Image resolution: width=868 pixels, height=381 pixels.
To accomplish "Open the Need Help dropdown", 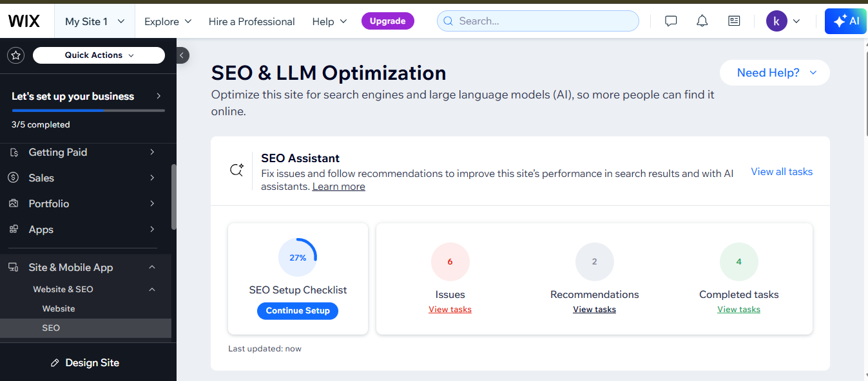I will (x=775, y=73).
